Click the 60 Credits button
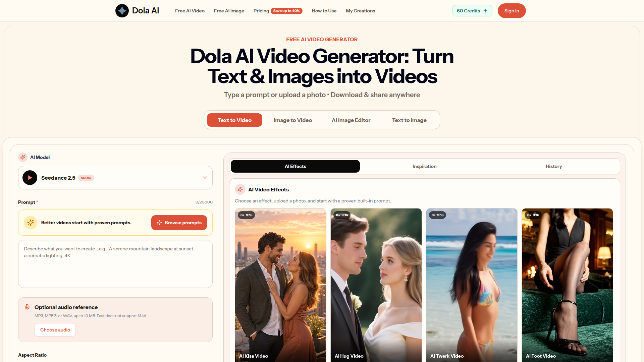The width and height of the screenshot is (644, 362). 472,11
